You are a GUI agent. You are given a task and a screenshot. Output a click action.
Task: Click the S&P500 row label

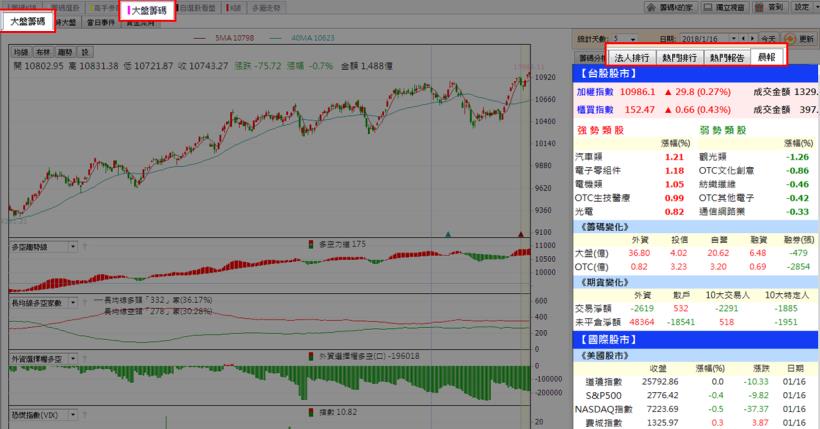coord(603,396)
